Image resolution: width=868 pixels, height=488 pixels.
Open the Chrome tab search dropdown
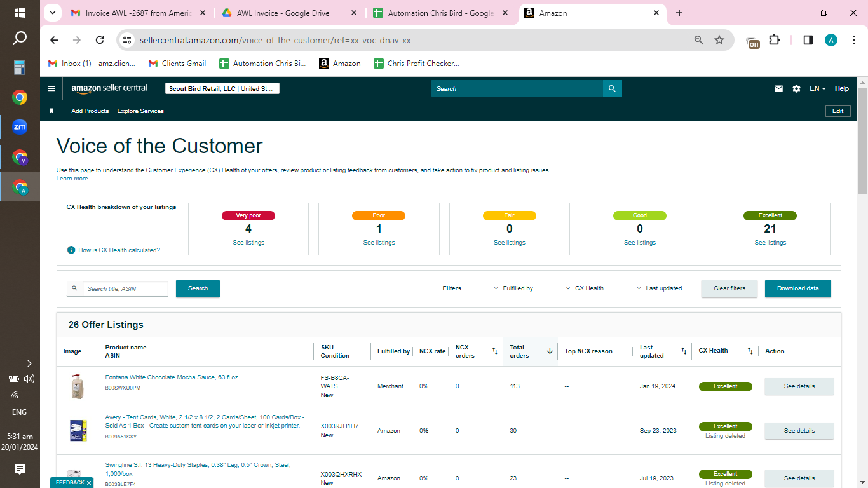(x=52, y=13)
